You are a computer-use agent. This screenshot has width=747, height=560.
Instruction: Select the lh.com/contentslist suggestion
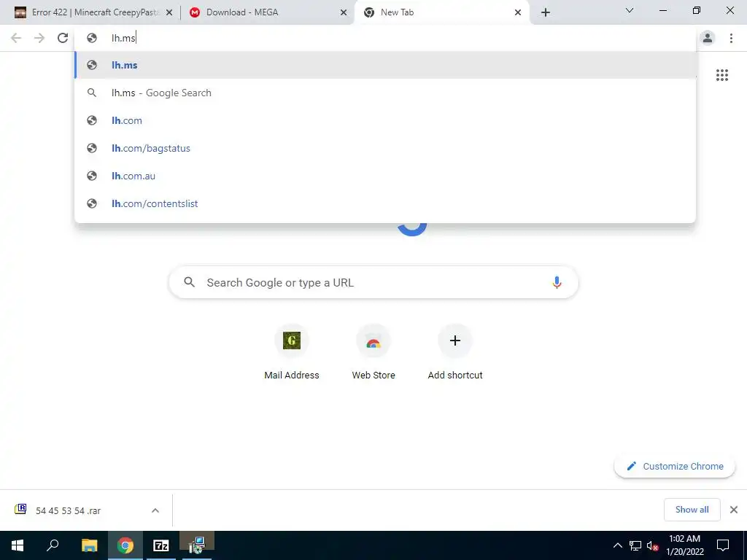[385, 203]
